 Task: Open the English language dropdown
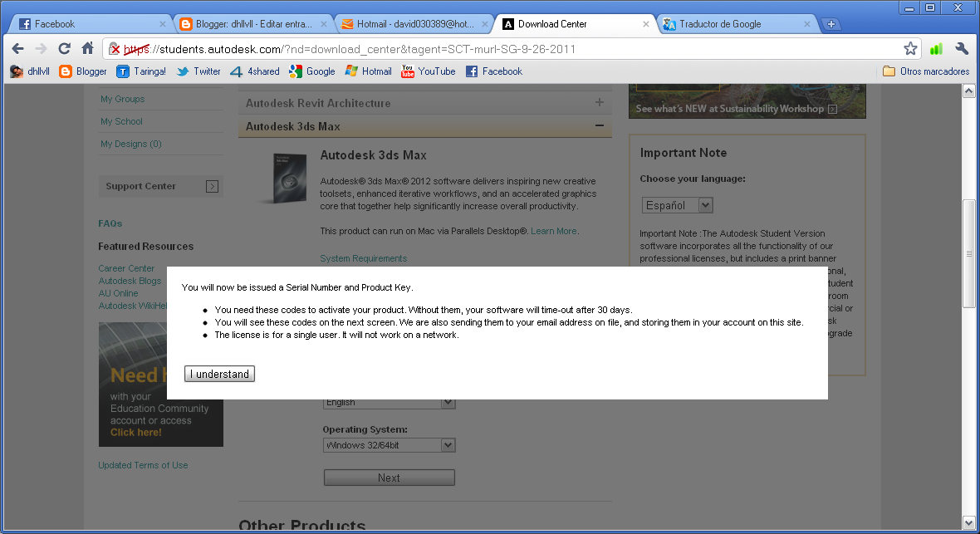coord(389,402)
